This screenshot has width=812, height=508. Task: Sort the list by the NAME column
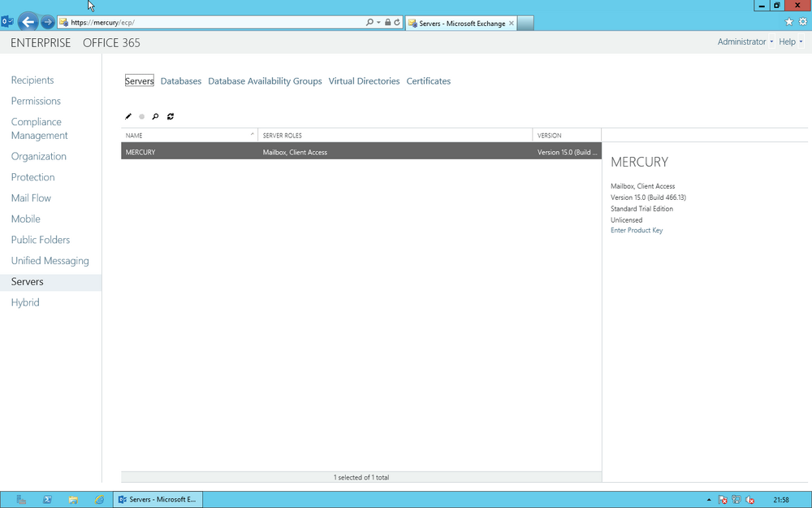(189, 135)
